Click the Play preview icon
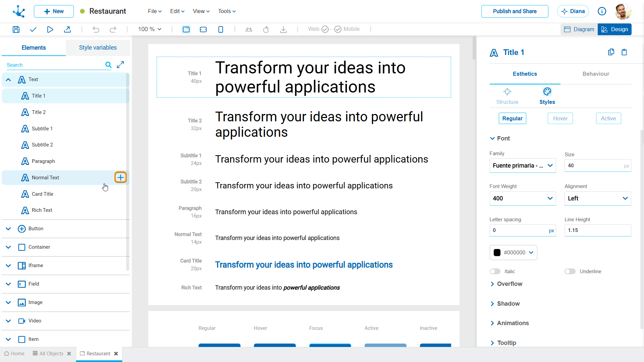 point(50,29)
